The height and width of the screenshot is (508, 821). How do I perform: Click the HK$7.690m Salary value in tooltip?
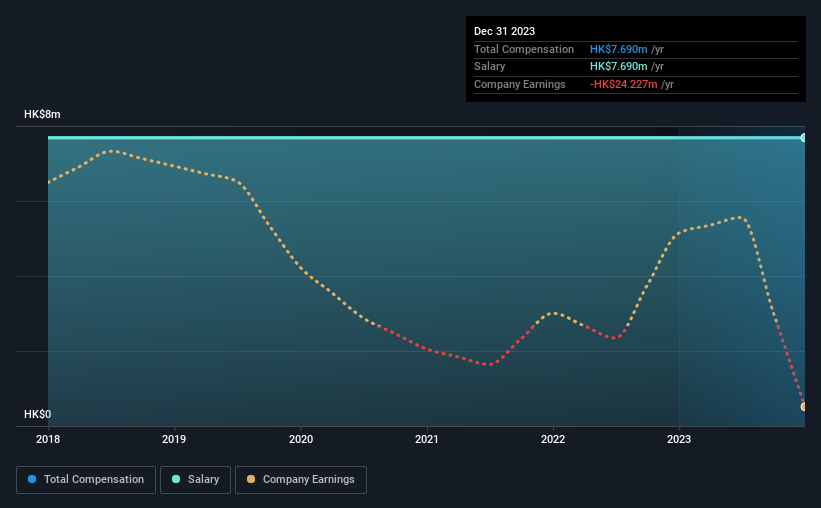(618, 67)
